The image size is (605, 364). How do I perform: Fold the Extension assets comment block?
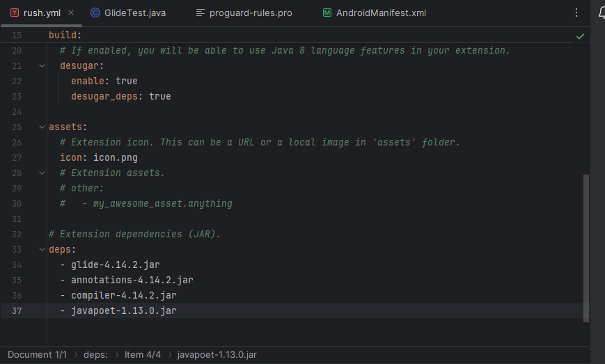(42, 173)
